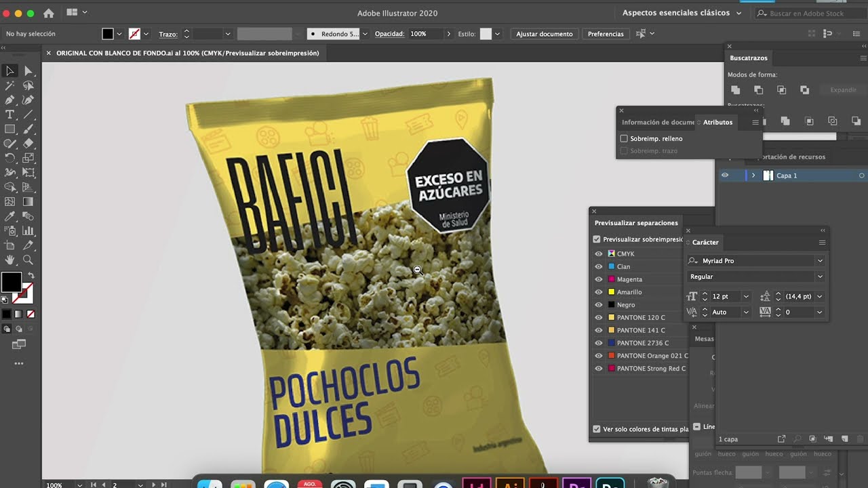Viewport: 868px width, 488px height.
Task: Select the Line Segment tool
Action: 28,115
